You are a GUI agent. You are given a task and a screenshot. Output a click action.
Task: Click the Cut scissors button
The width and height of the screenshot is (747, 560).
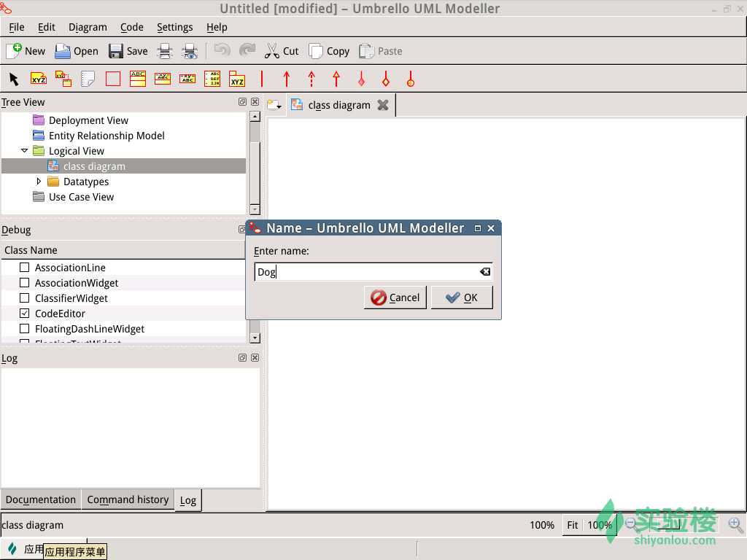281,51
